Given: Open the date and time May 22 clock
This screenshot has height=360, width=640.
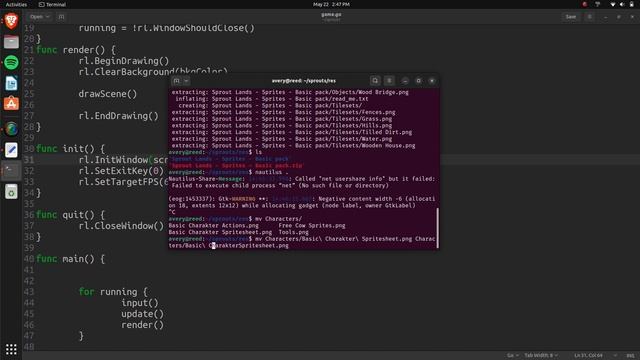Looking at the screenshot, I should (x=331, y=4).
